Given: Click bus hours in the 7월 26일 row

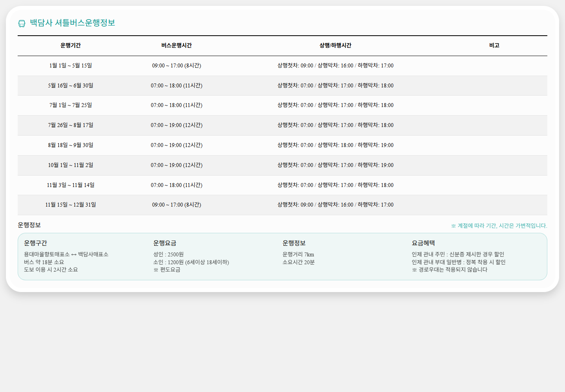Looking at the screenshot, I should (177, 125).
